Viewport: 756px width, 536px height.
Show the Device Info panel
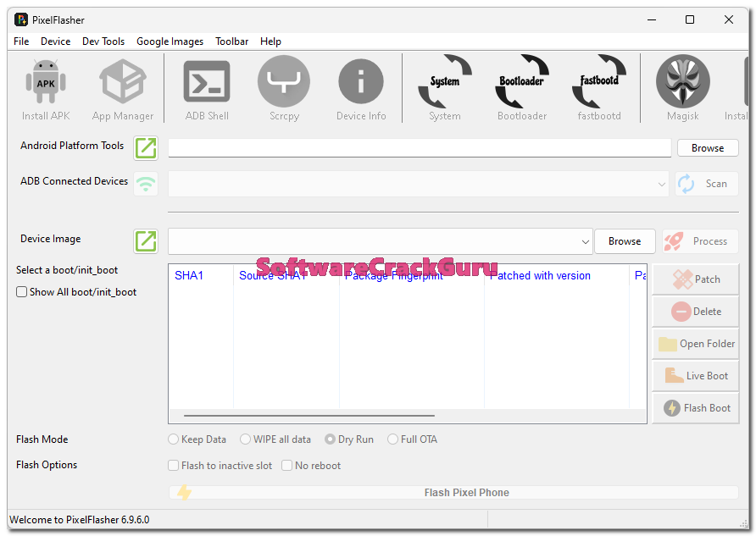click(x=361, y=90)
